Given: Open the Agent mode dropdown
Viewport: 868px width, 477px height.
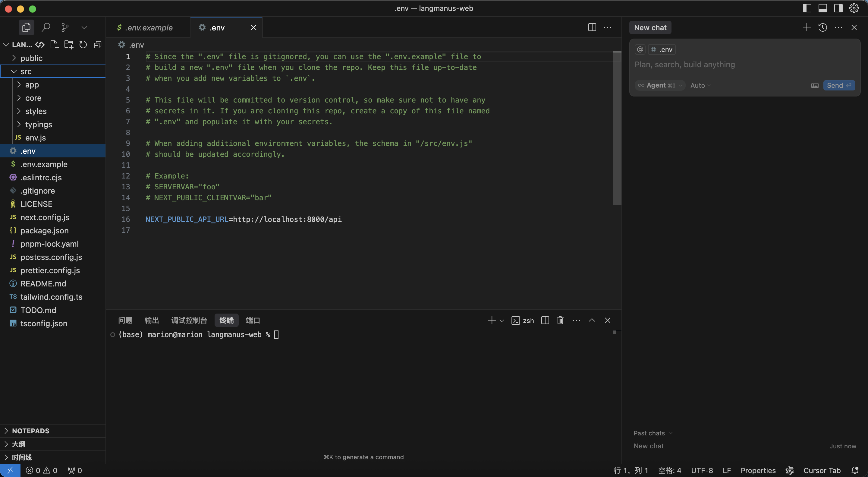Looking at the screenshot, I should 660,86.
